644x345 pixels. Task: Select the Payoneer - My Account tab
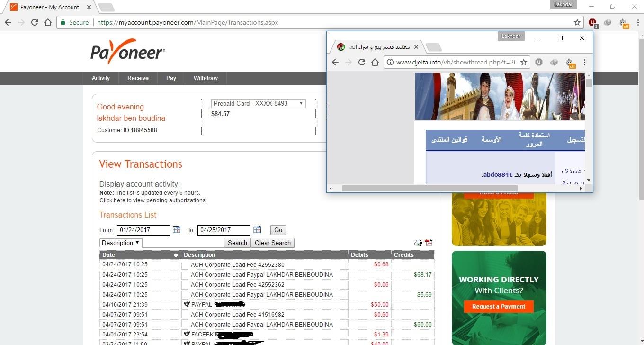click(50, 7)
